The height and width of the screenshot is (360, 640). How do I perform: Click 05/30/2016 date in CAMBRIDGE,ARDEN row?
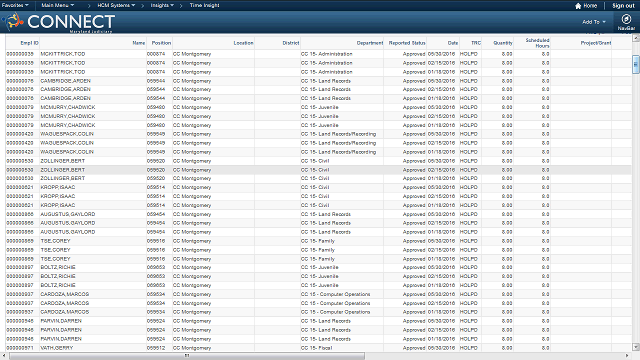coord(441,81)
